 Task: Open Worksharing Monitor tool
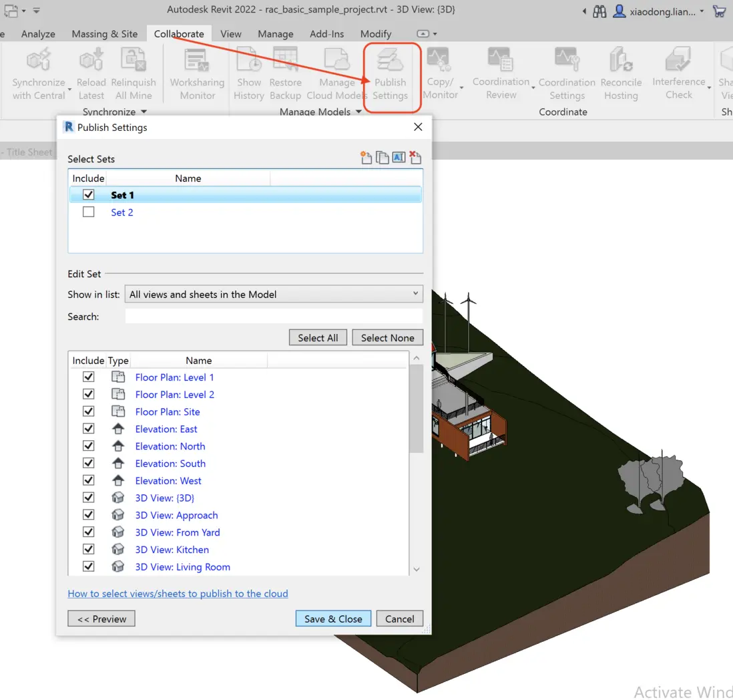coord(197,62)
